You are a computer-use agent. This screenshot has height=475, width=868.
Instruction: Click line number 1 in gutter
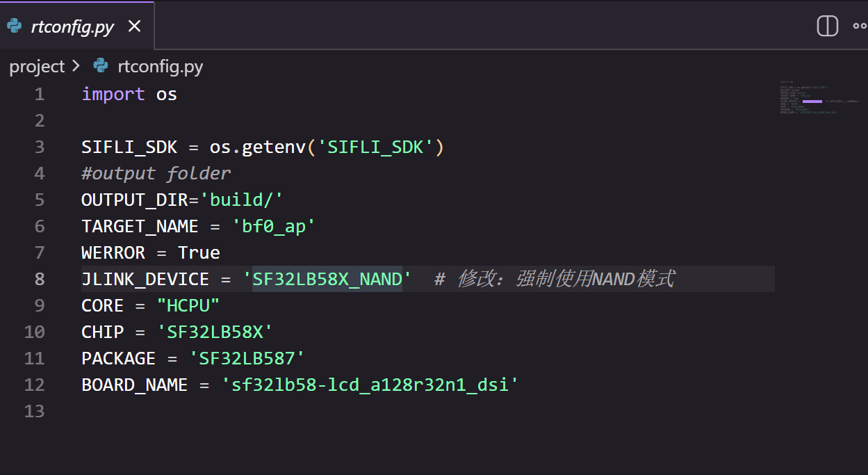pyautogui.click(x=39, y=94)
